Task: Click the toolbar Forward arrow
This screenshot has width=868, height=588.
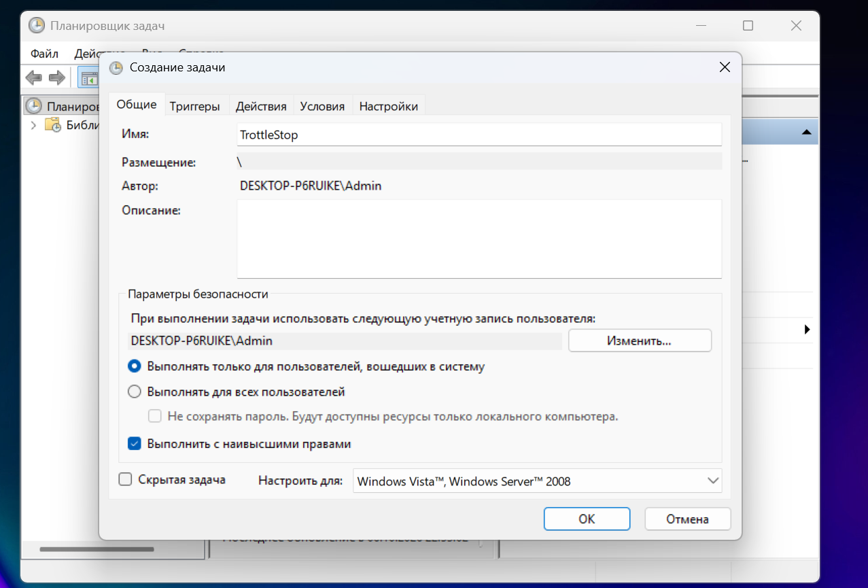Action: click(56, 78)
